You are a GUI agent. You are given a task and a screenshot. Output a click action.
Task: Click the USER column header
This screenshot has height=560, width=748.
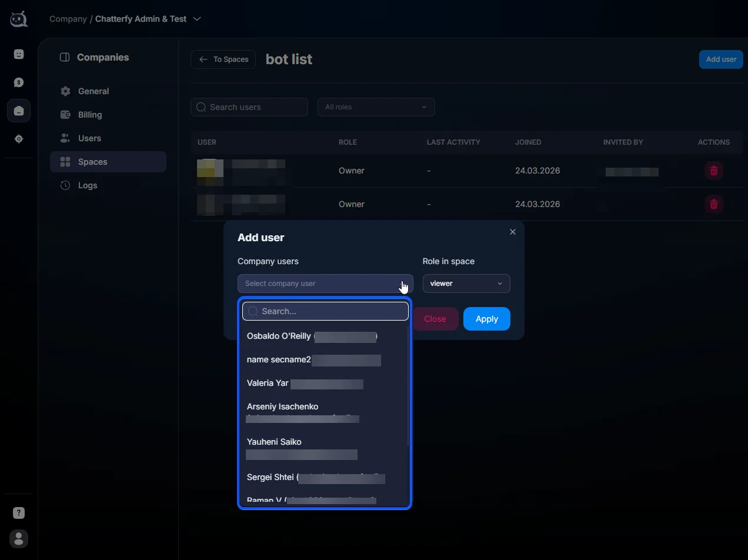click(207, 142)
